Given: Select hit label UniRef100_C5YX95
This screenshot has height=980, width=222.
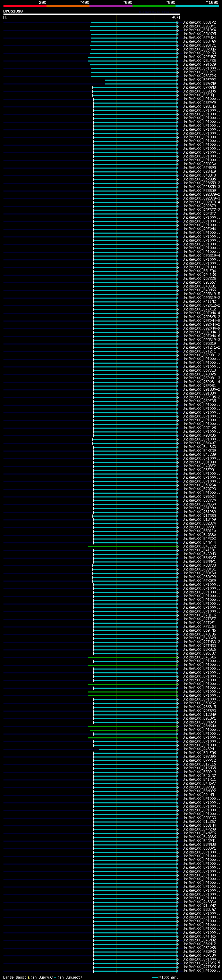Looking at the screenshot, I should (199, 34).
